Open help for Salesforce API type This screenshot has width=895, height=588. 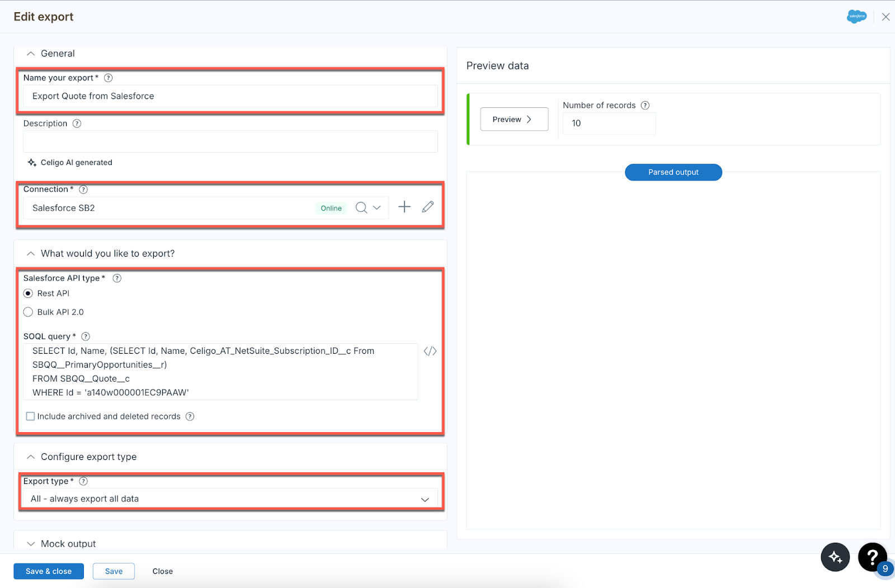click(x=117, y=278)
